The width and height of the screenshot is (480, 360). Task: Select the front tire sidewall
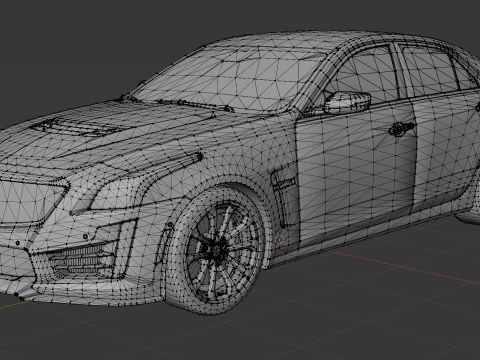[x=178, y=253]
